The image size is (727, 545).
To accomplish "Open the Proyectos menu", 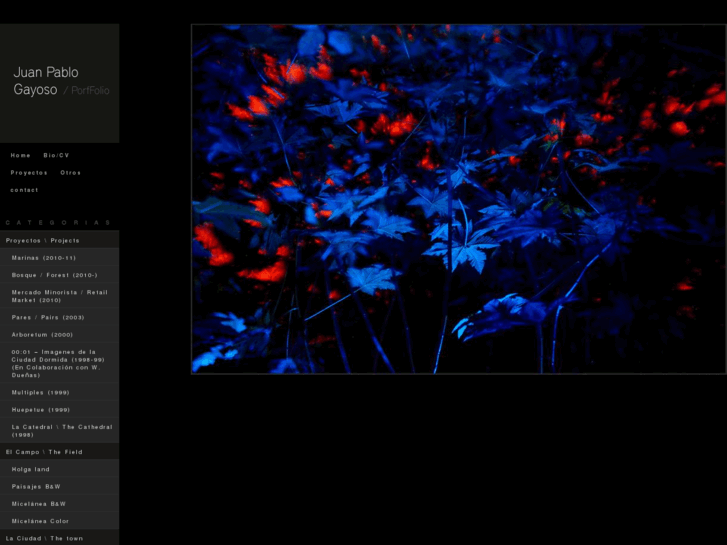I will (29, 173).
